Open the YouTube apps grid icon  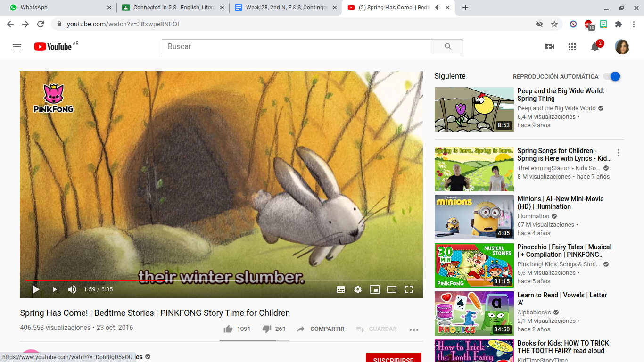tap(572, 47)
